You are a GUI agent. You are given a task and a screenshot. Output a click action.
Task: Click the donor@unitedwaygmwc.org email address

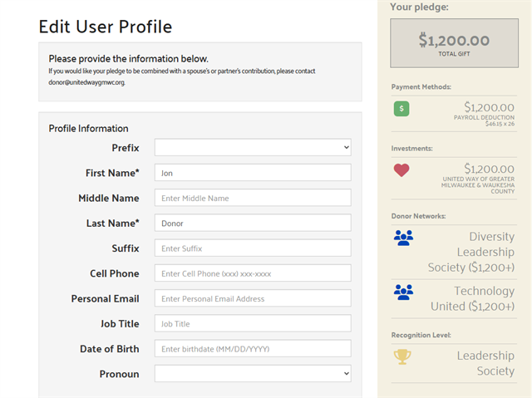click(x=86, y=82)
